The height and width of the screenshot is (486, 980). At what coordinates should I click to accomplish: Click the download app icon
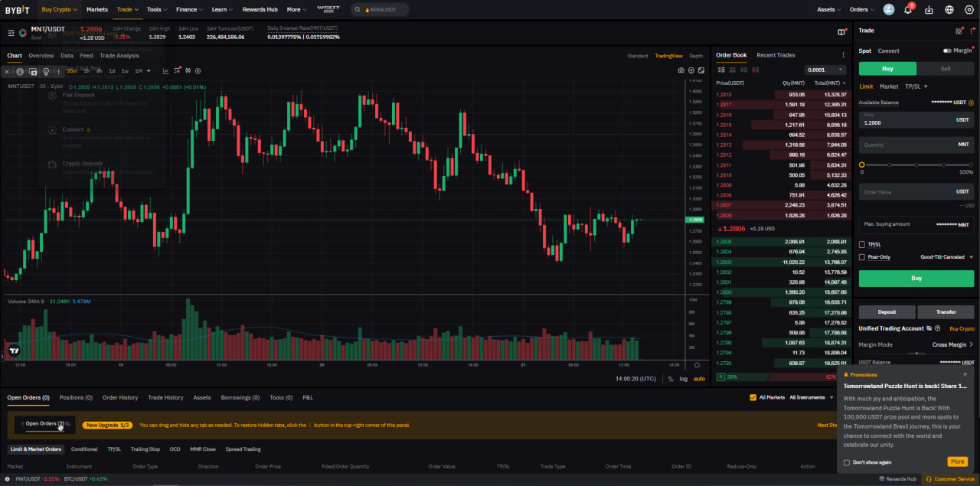pyautogui.click(x=929, y=10)
